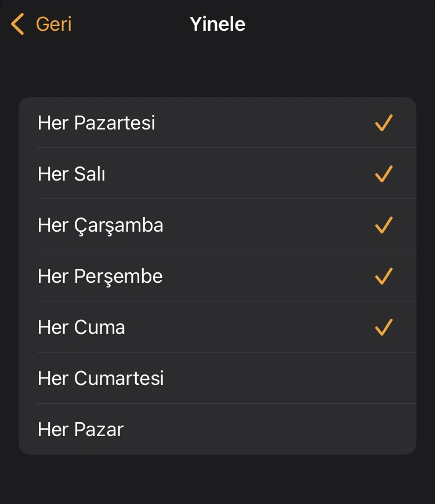This screenshot has height=504, width=435.
Task: Tap the checkmark on Her Çarşamba
Action: pos(383,225)
